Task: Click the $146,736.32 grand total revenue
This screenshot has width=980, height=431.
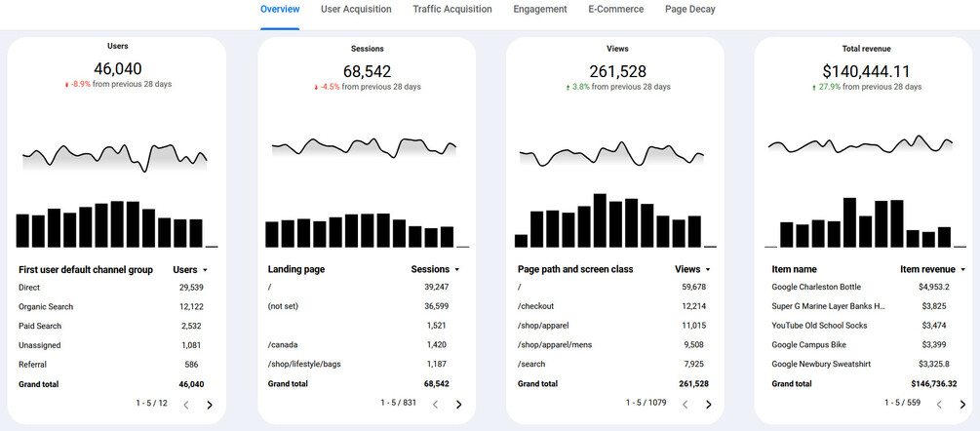Action: point(934,383)
